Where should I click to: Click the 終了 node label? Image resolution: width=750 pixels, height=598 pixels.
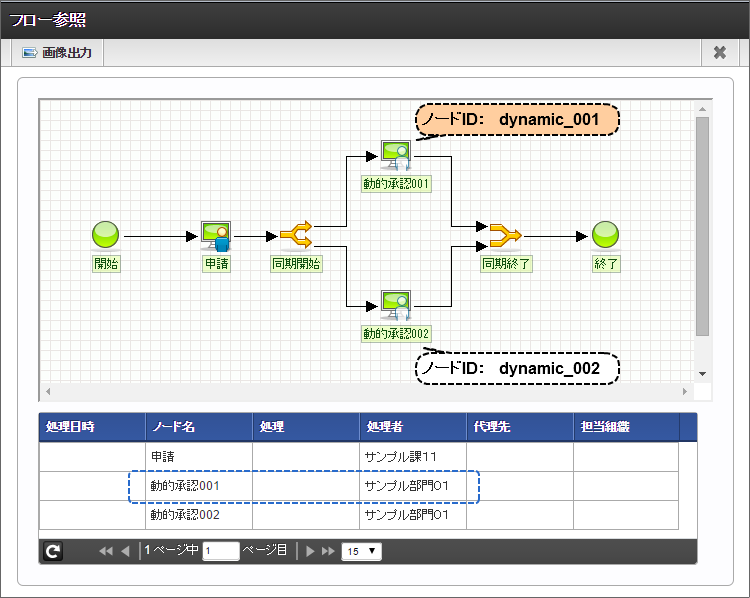coord(606,264)
